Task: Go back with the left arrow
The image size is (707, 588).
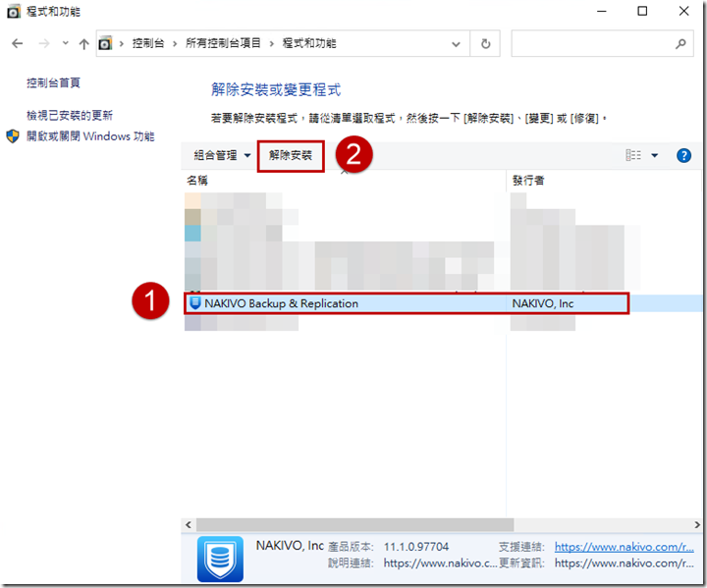Action: (17, 44)
